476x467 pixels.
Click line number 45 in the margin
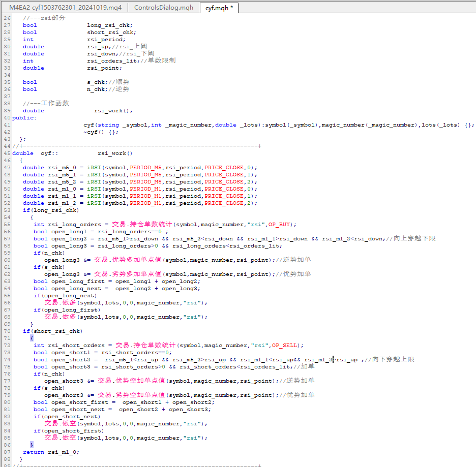pos(7,153)
